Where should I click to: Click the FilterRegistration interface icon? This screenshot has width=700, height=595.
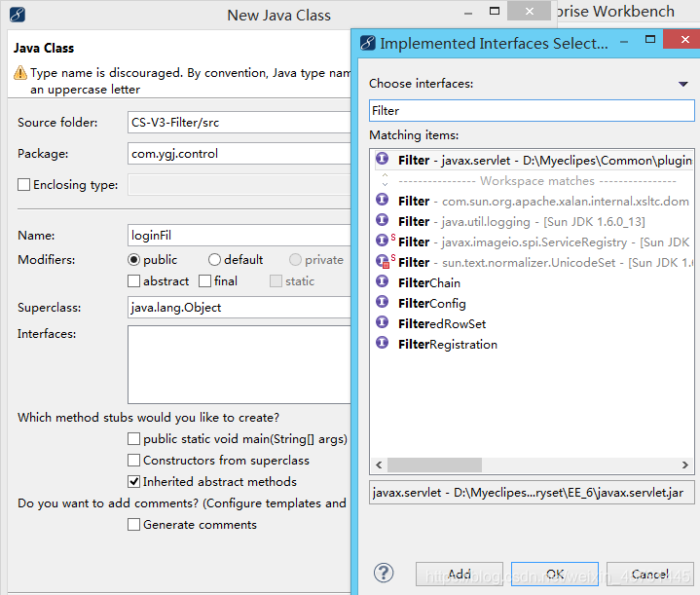pyautogui.click(x=383, y=343)
